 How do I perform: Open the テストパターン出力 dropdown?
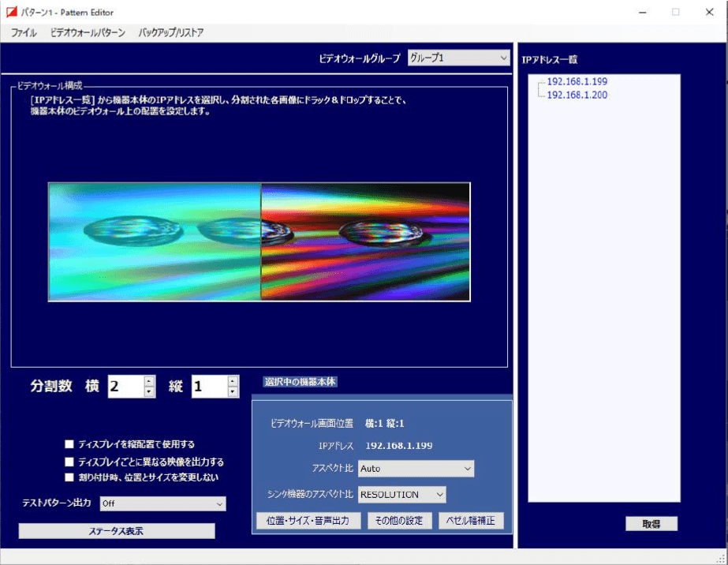[x=162, y=503]
